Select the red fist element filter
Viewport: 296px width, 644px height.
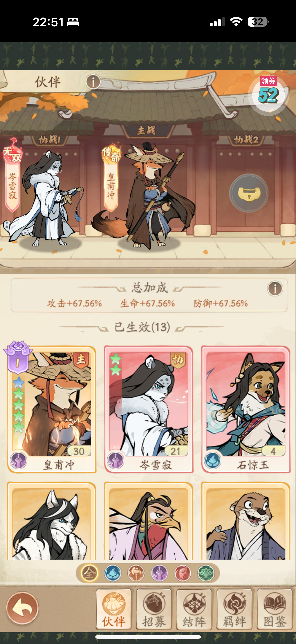click(183, 573)
